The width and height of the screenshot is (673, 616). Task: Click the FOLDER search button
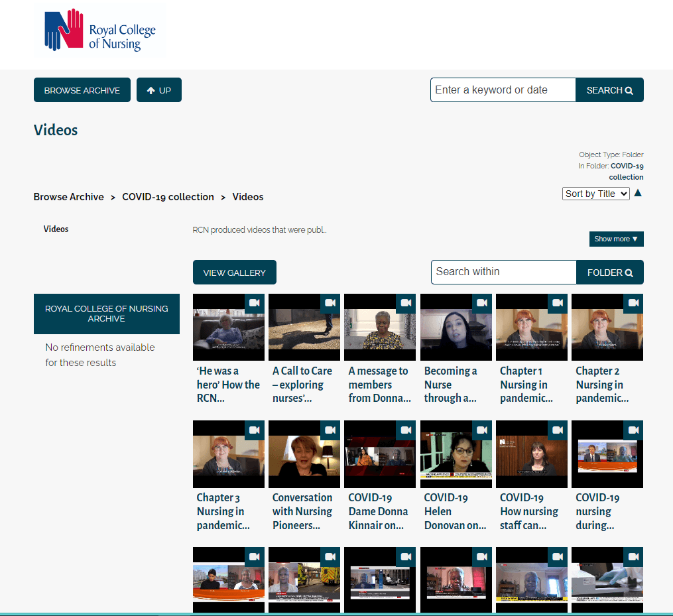pyautogui.click(x=609, y=273)
